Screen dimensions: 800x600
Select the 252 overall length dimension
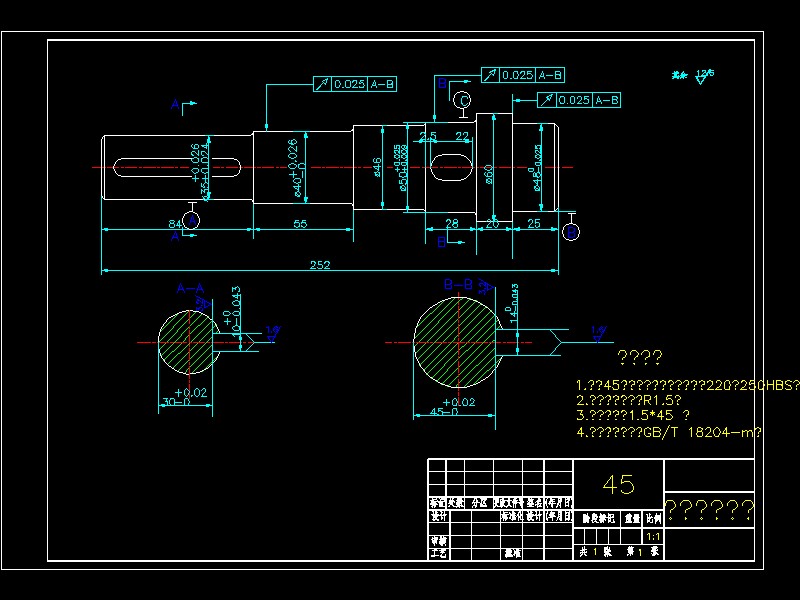tap(320, 265)
